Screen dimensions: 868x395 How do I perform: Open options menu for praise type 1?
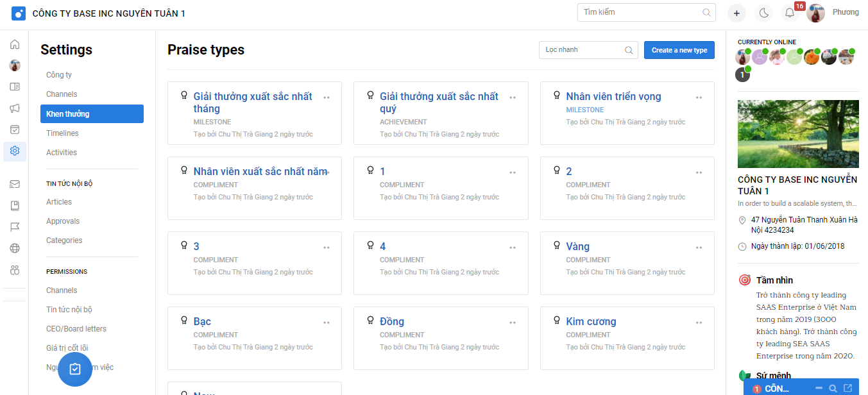click(513, 172)
